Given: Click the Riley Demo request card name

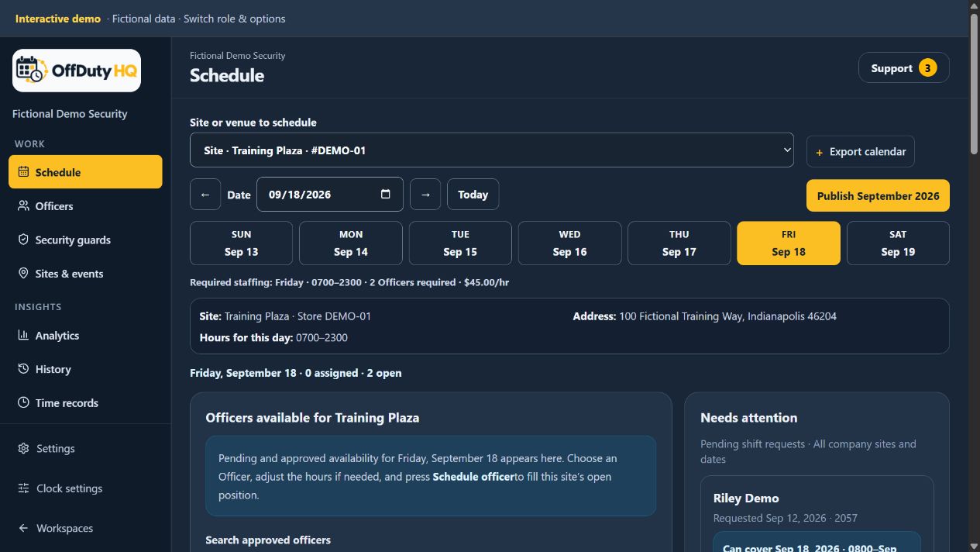Looking at the screenshot, I should pyautogui.click(x=746, y=499).
